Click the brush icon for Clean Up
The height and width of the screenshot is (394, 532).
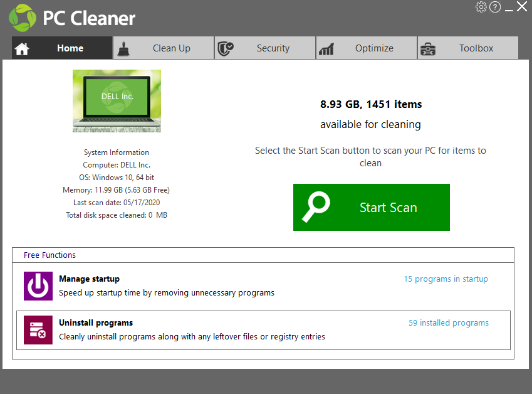pyautogui.click(x=123, y=48)
